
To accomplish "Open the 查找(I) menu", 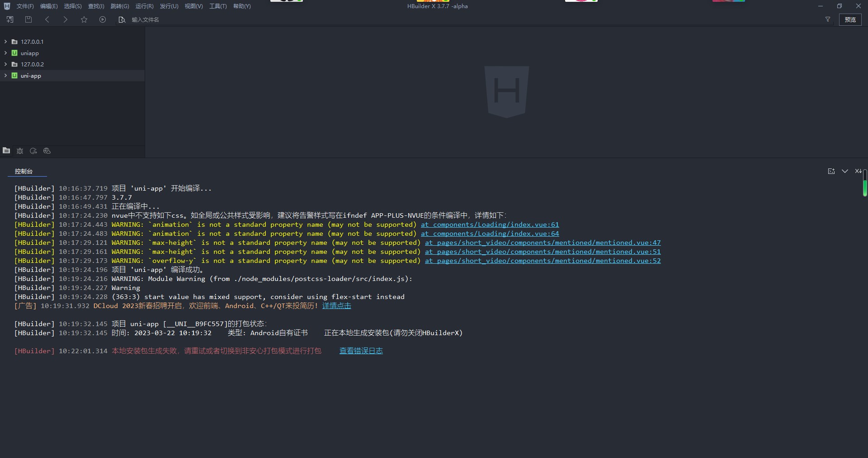I will (x=96, y=6).
